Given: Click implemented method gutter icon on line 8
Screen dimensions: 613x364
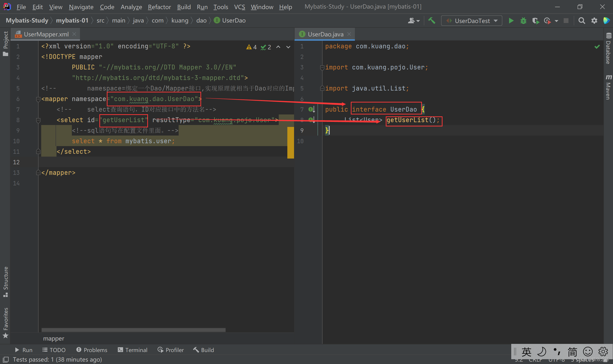Looking at the screenshot, I should pyautogui.click(x=312, y=120).
